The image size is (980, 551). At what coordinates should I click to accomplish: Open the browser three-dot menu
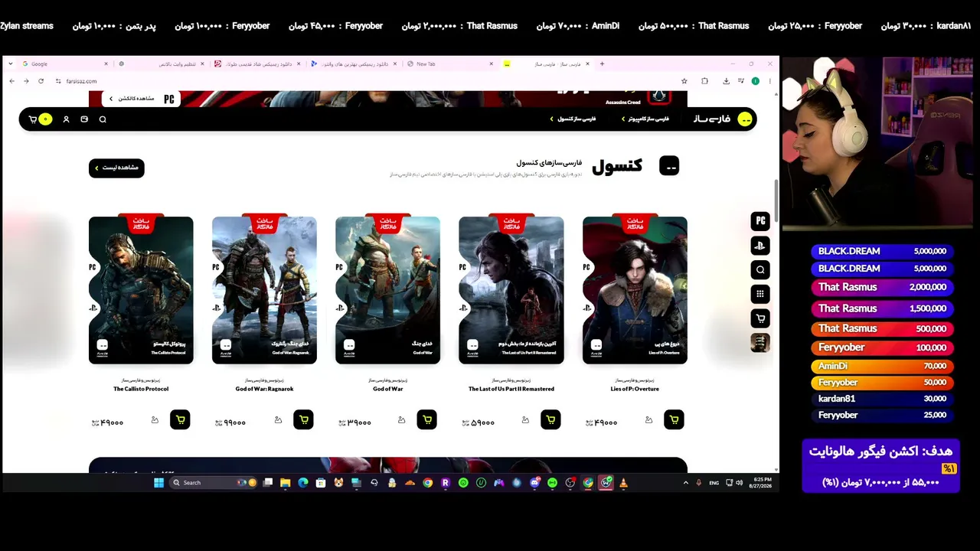769,81
